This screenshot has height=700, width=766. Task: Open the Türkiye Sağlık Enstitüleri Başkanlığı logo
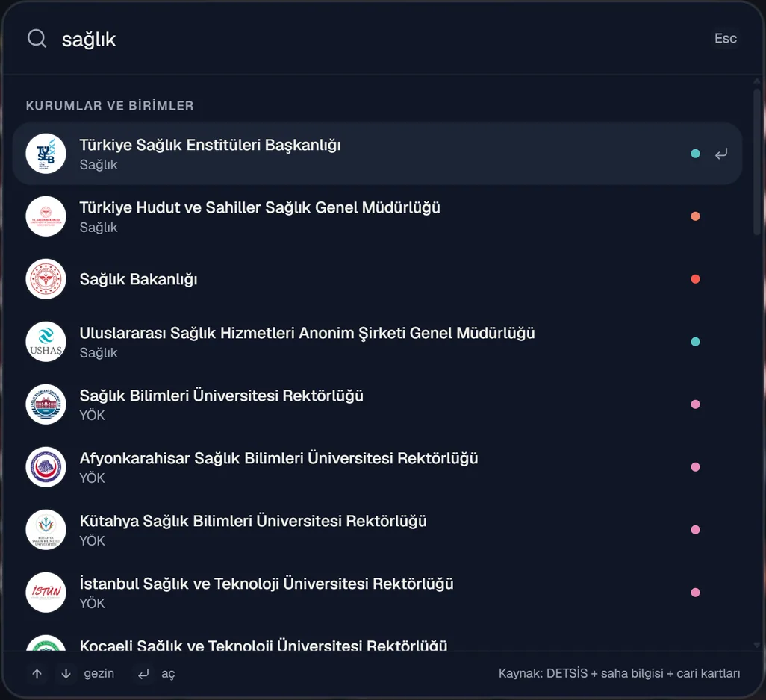point(46,154)
